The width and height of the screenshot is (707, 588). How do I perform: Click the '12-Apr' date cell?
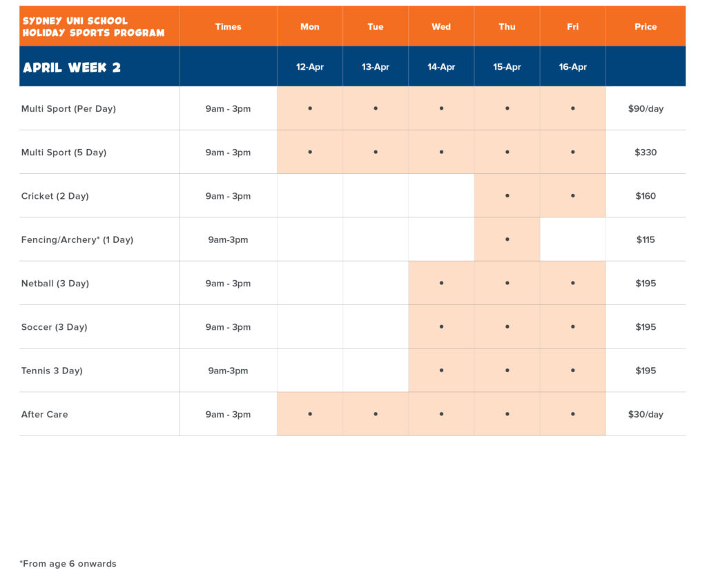310,67
